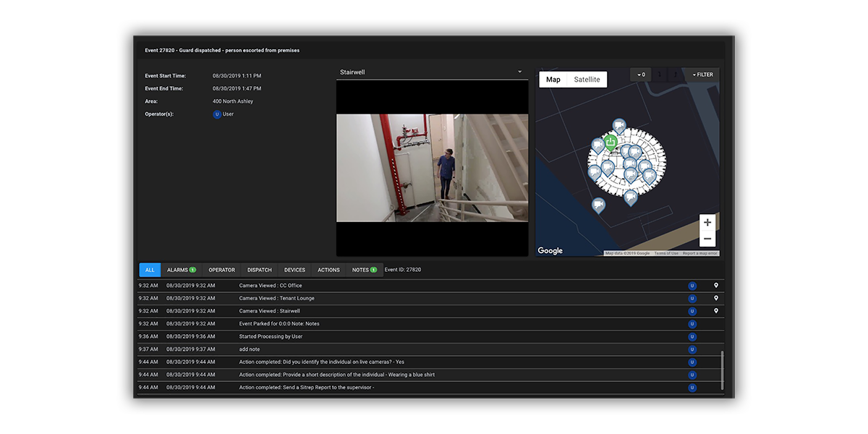Switch map to Map view

(553, 80)
